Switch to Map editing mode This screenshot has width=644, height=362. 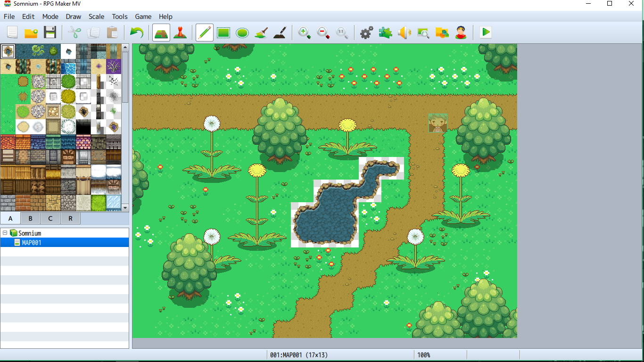(161, 33)
